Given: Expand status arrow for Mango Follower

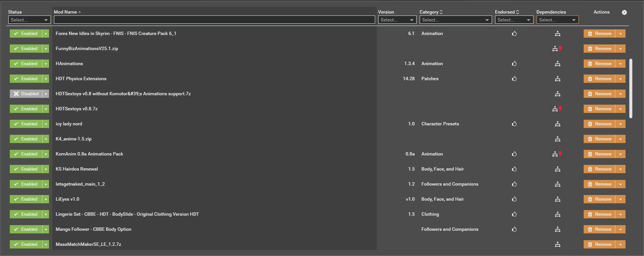Looking at the screenshot, I should click(46, 229).
